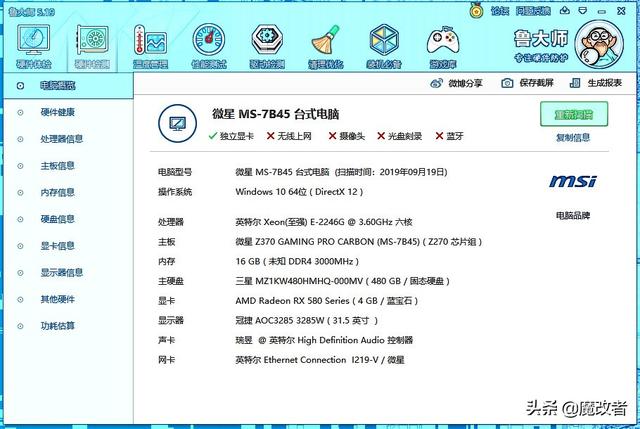Open the cleanup optimization broom icon

(325, 40)
